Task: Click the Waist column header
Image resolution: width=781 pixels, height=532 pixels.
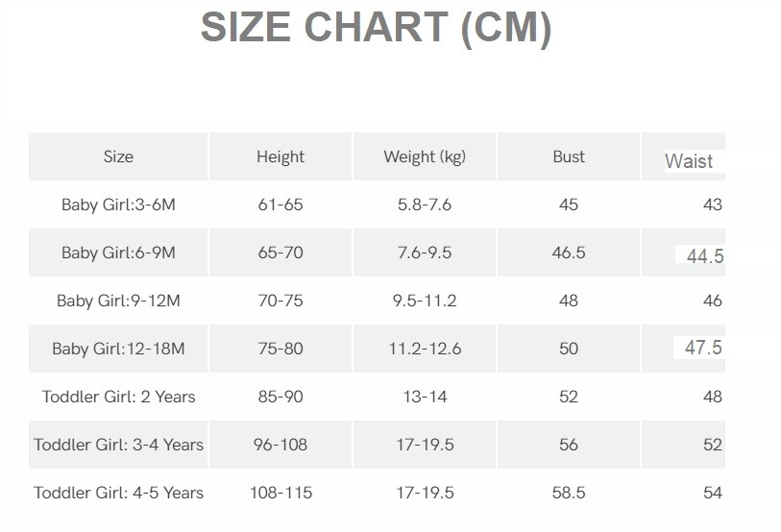Action: click(x=689, y=161)
